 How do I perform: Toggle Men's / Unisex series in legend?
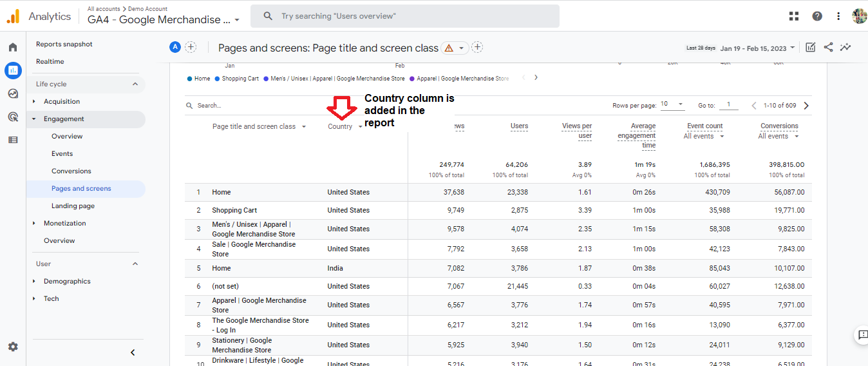tap(334, 79)
